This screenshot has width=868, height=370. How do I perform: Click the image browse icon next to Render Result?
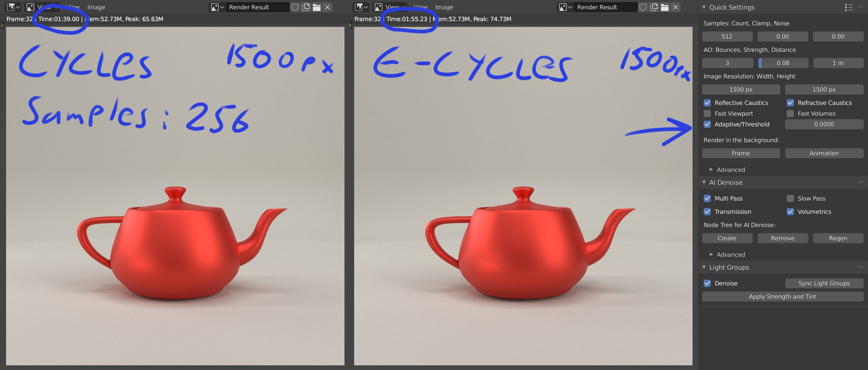[x=217, y=7]
